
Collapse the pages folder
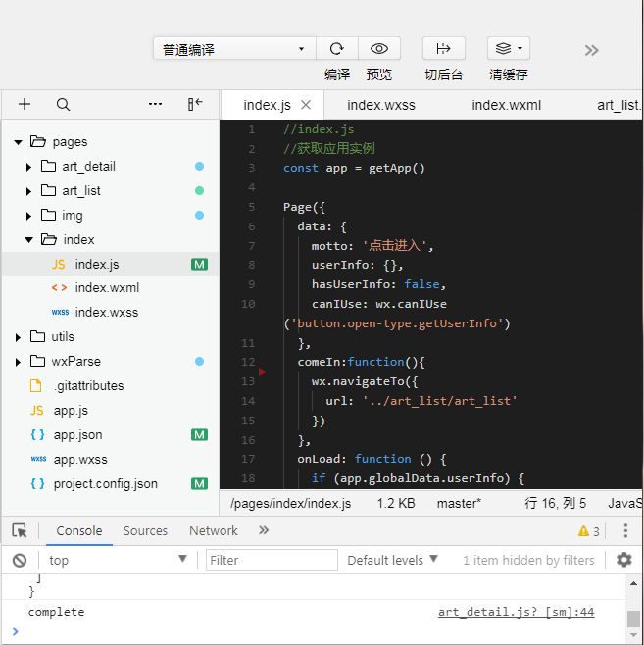(18, 142)
